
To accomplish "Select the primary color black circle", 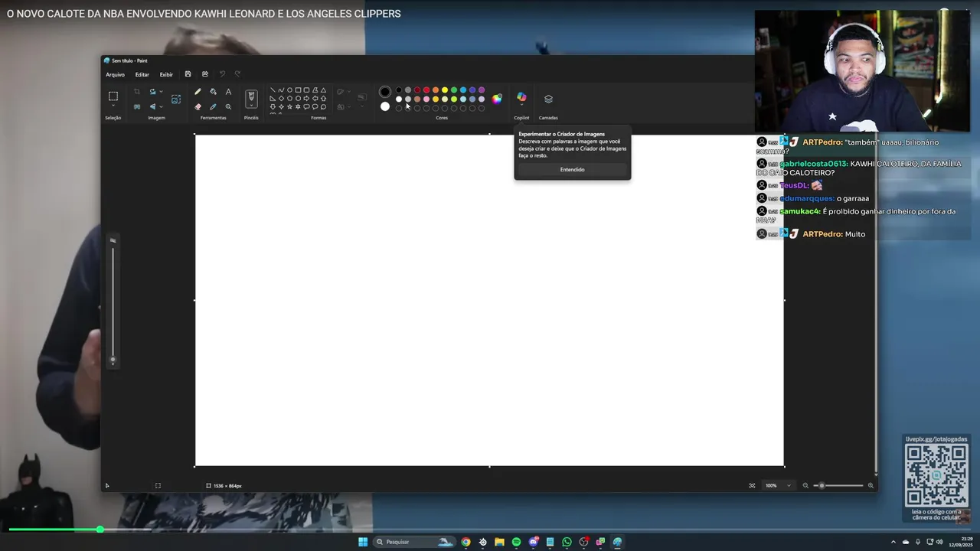I will (385, 92).
